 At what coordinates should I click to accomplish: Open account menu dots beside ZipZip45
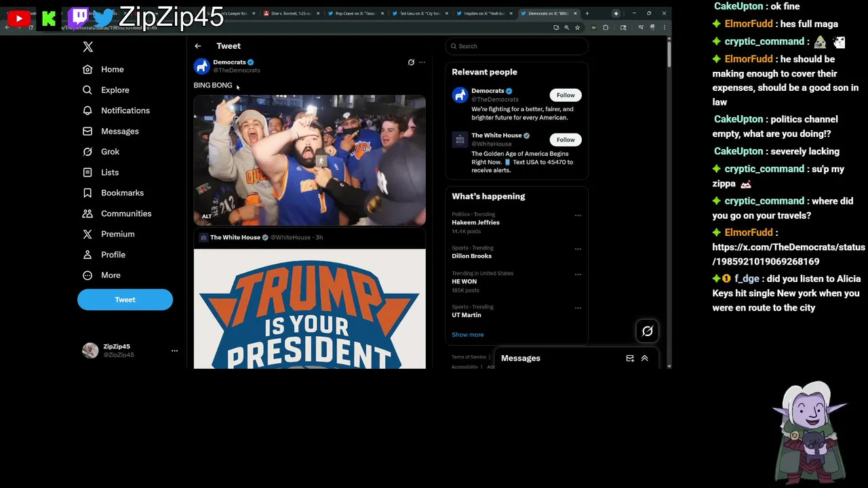pyautogui.click(x=174, y=350)
